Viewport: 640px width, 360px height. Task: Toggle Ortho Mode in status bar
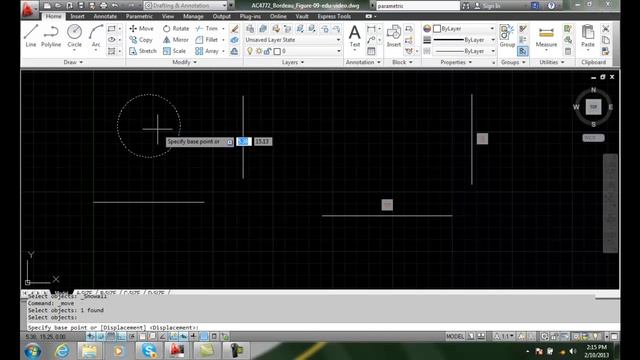tap(121, 337)
